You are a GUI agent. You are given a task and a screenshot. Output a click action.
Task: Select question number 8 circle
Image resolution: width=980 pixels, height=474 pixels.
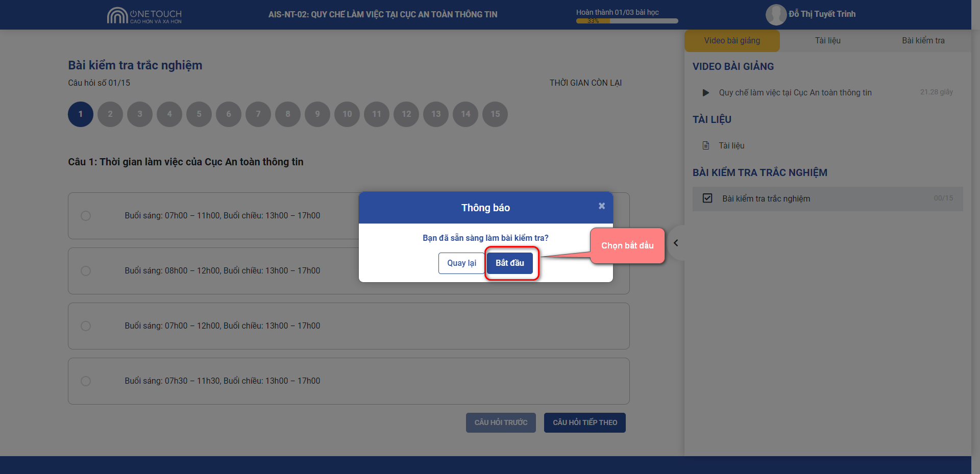288,114
